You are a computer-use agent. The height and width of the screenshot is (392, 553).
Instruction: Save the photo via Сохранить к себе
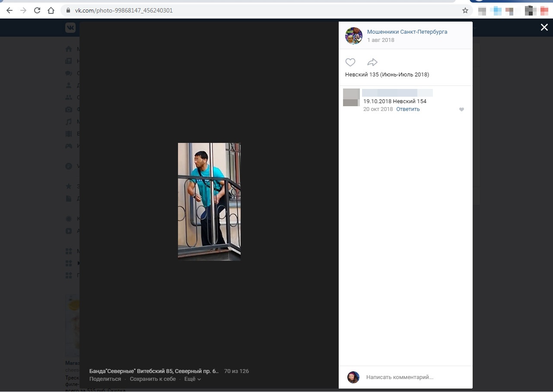(x=153, y=379)
